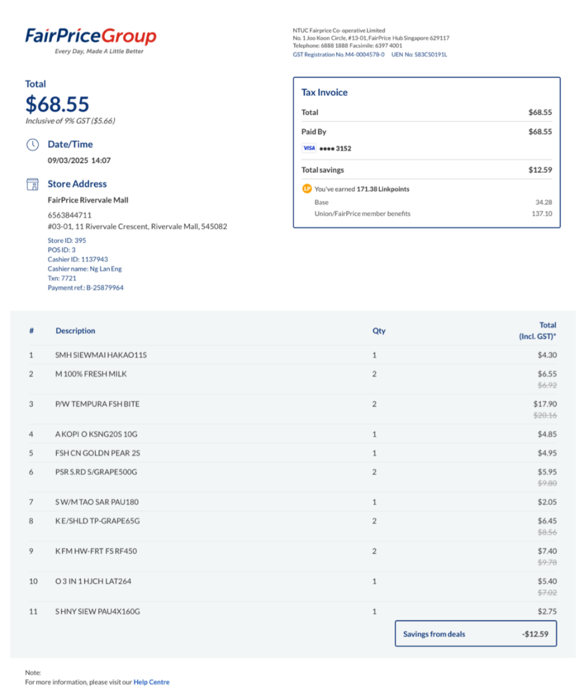Click Cashier ID: 1137943
588x700 pixels.
tap(78, 259)
